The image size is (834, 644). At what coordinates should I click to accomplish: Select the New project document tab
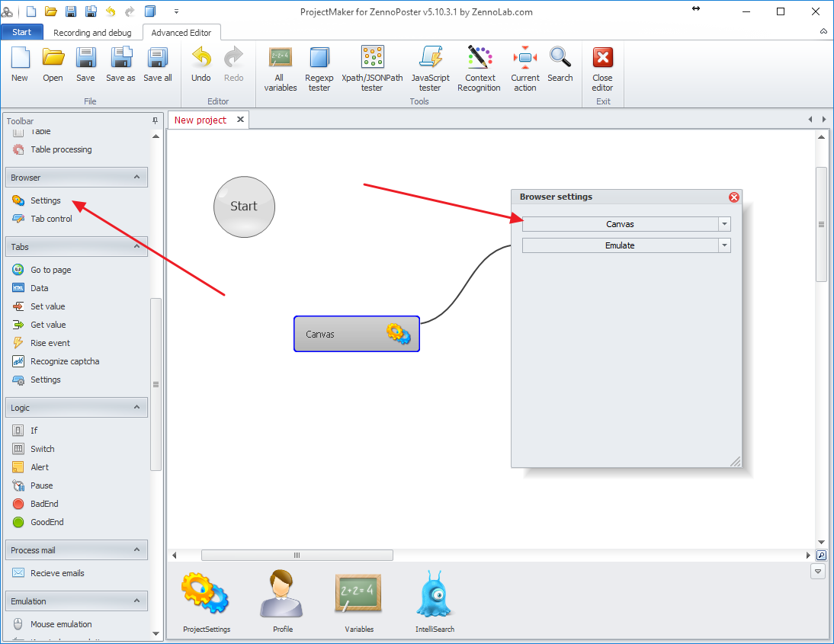[x=200, y=120]
